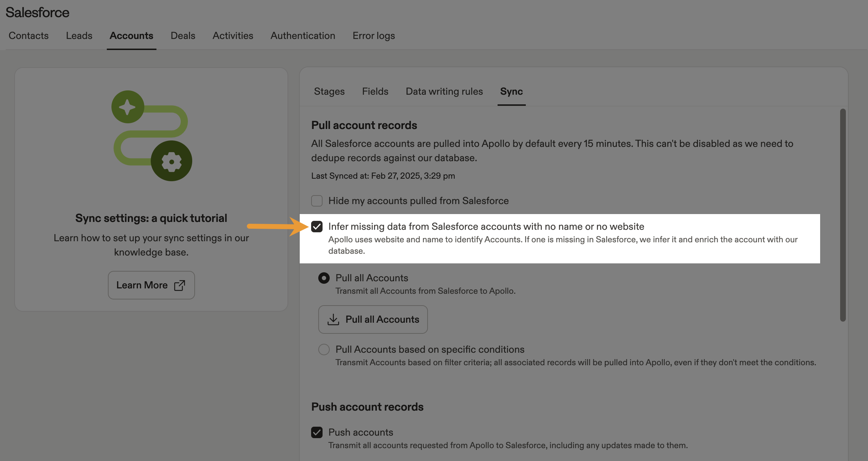
Task: Click the Pull account records heading
Action: 364,125
